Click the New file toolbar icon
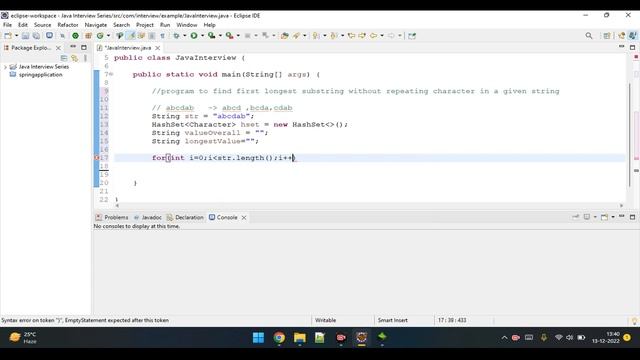Screen dimensions: 640x360 [8, 36]
